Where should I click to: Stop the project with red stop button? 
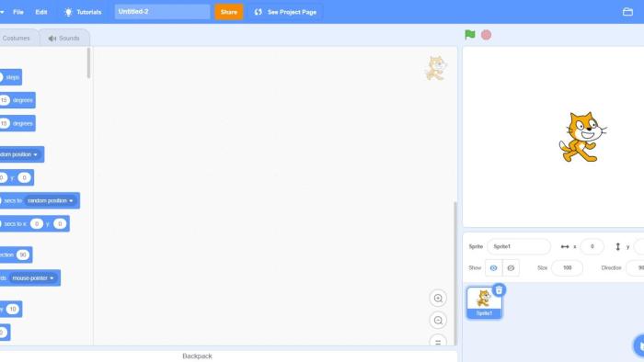tap(487, 35)
